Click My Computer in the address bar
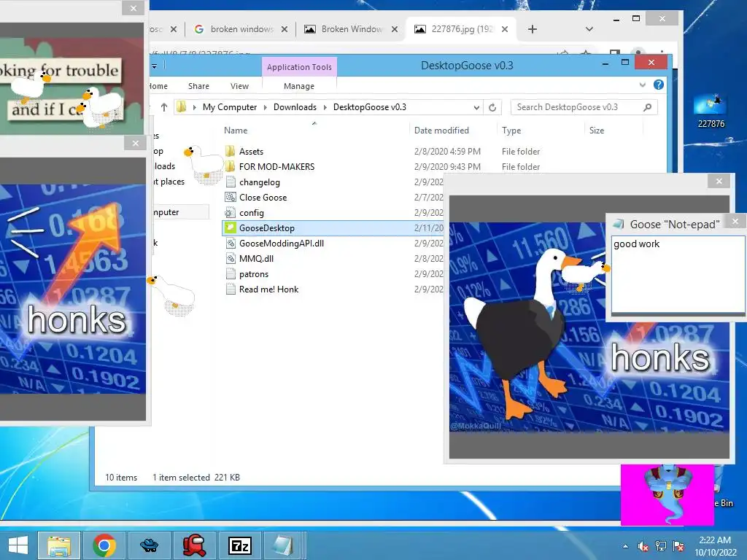This screenshot has height=560, width=747. 230,107
